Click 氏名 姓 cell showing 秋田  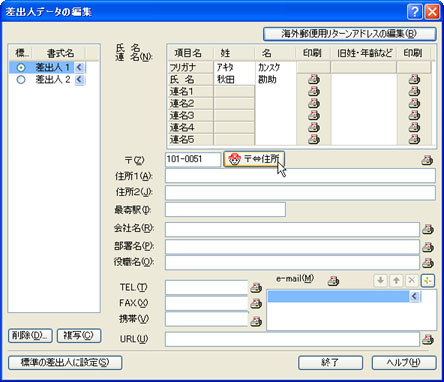click(x=234, y=80)
